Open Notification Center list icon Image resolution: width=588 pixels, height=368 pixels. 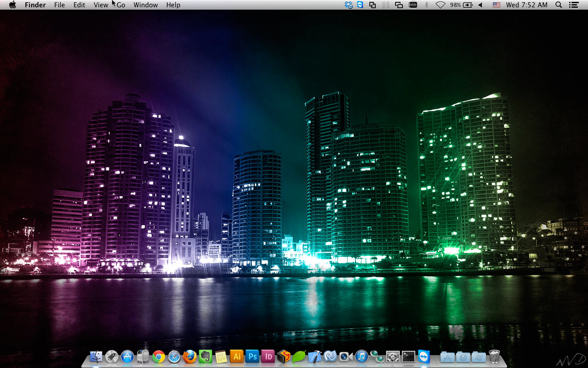click(x=573, y=5)
